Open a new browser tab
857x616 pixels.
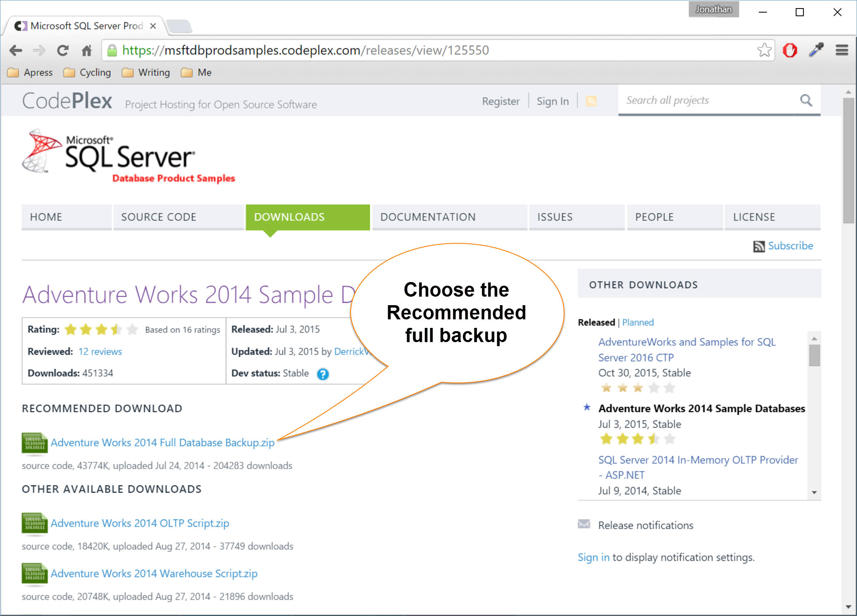click(179, 26)
